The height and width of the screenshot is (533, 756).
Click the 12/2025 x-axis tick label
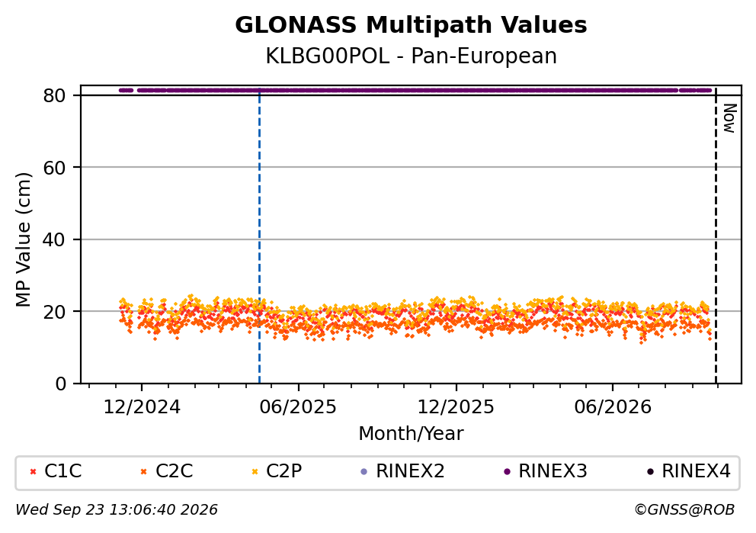456,407
